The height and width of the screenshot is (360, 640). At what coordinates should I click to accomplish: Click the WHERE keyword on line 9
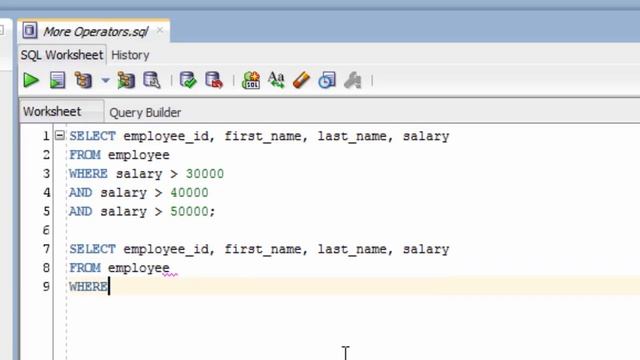[88, 287]
